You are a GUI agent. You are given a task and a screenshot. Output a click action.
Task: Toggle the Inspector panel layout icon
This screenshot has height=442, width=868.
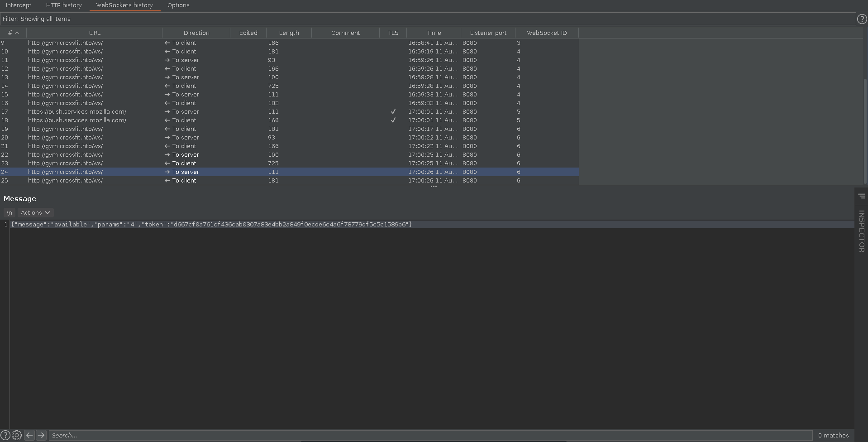pos(862,197)
